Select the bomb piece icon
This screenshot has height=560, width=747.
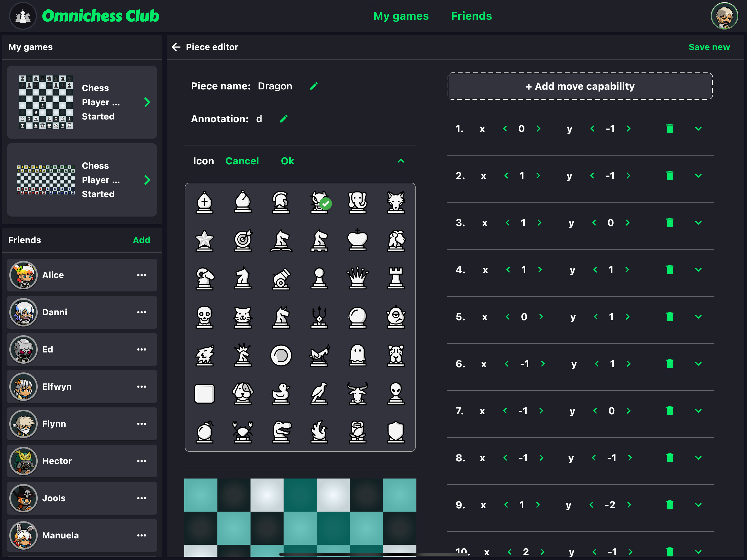pos(204,432)
